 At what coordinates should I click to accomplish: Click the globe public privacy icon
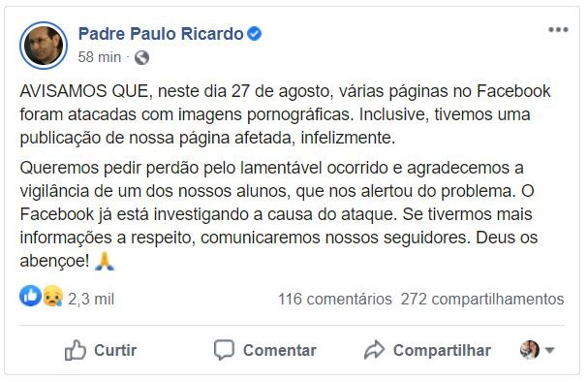pyautogui.click(x=141, y=57)
